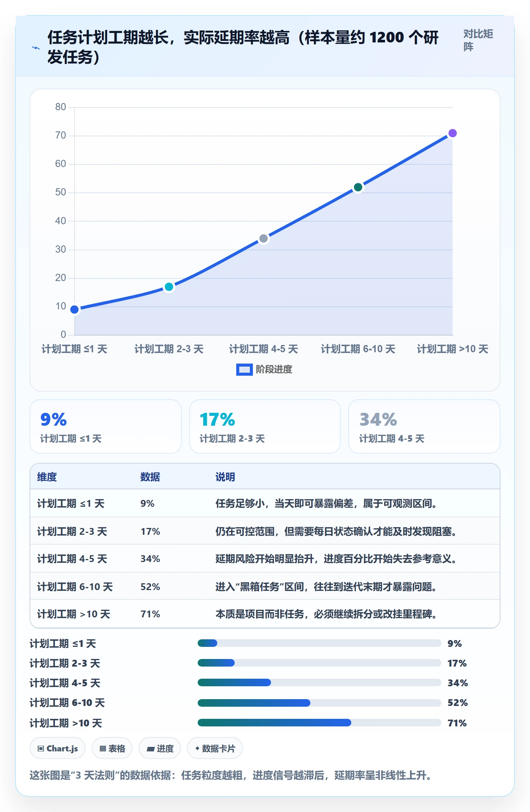Click the lightning icon beside the title
530x812 pixels.
[x=36, y=48]
